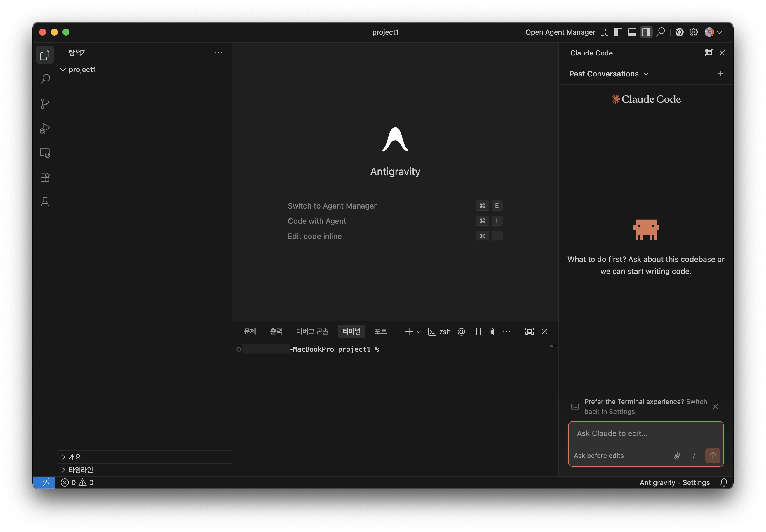The height and width of the screenshot is (532, 766).
Task: Expand the 개요 outline section
Action: point(75,457)
